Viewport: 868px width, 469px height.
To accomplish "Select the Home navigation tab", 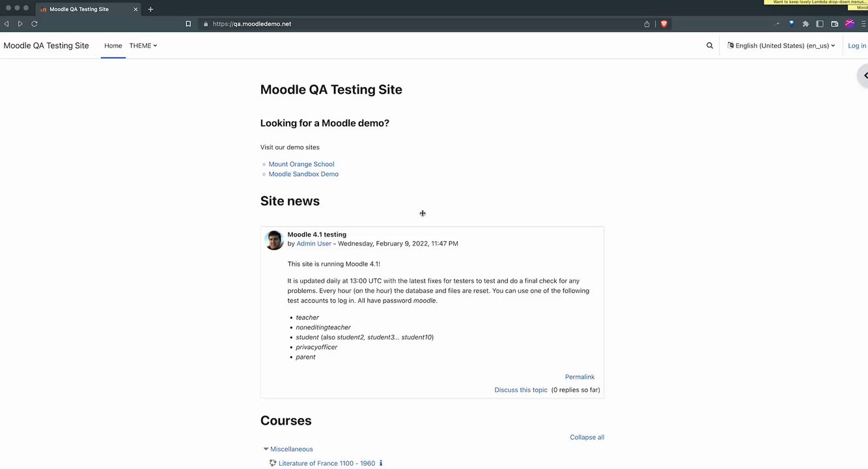I will pyautogui.click(x=113, y=46).
